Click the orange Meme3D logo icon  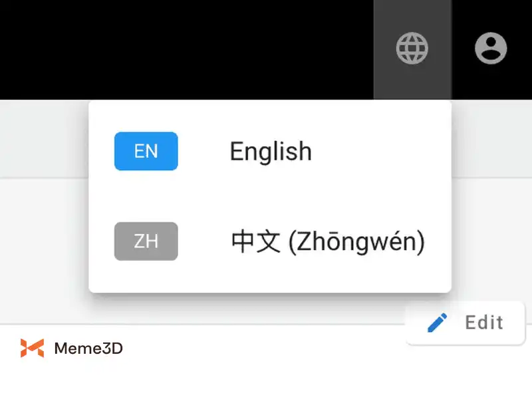[x=32, y=348]
